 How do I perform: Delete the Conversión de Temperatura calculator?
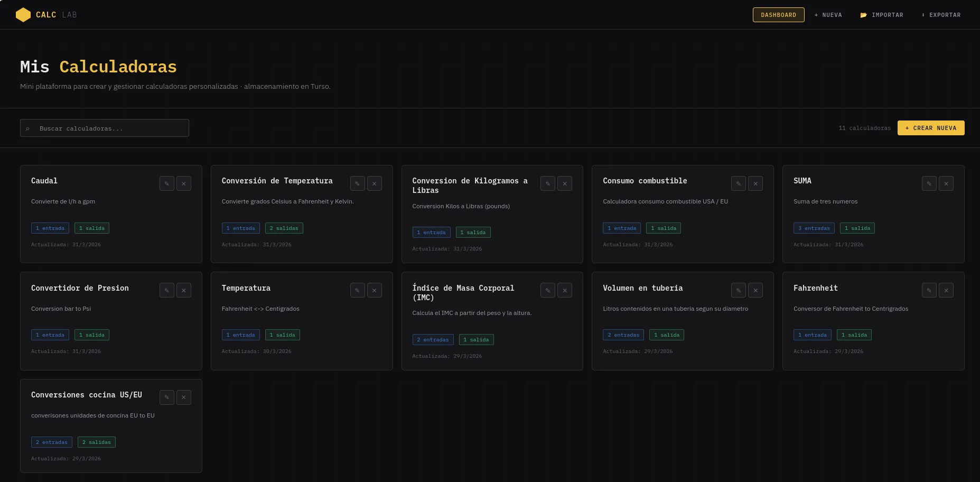click(x=375, y=183)
